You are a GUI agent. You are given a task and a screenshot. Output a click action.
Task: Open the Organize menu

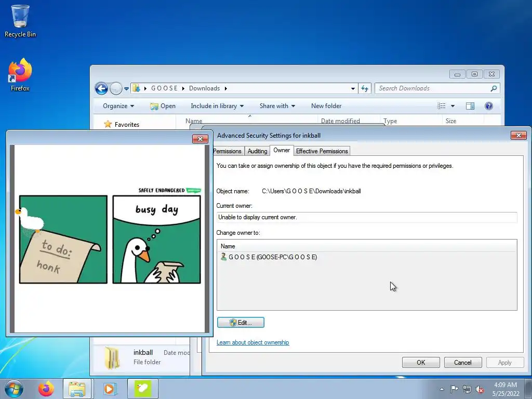point(118,106)
